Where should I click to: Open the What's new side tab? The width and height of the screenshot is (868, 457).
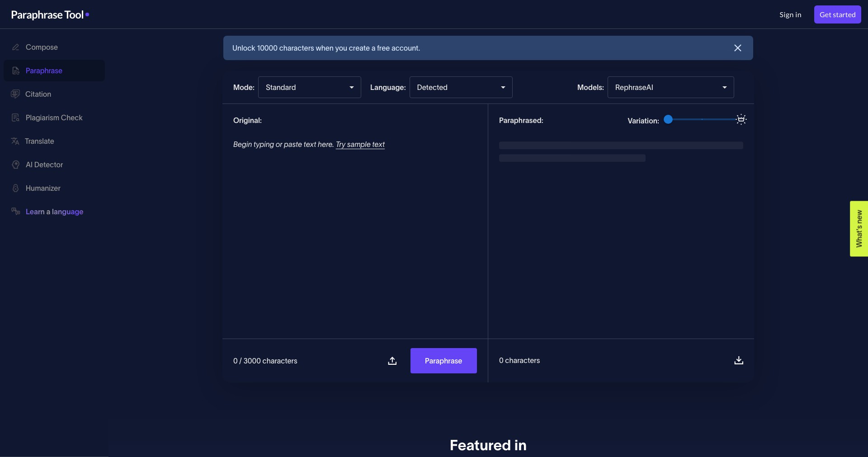859,229
